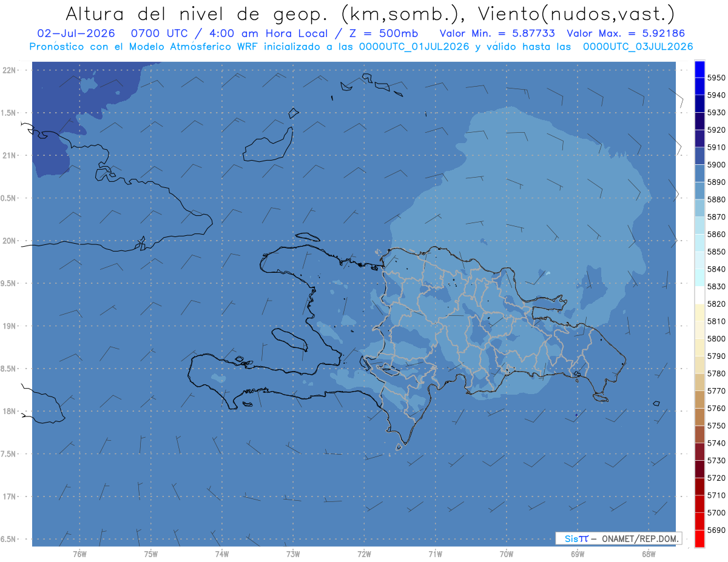Click the '17N' latitude label
Screen dimensions: 728x562
pyautogui.click(x=10, y=497)
